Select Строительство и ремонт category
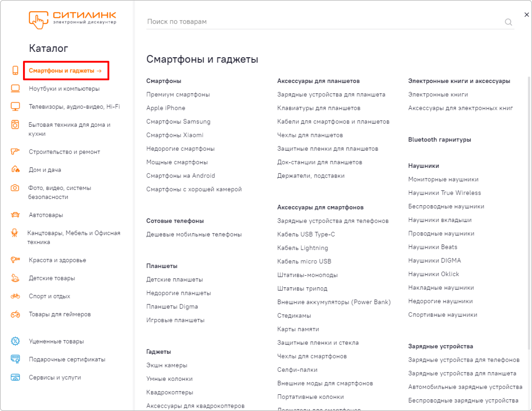 [x=65, y=152]
